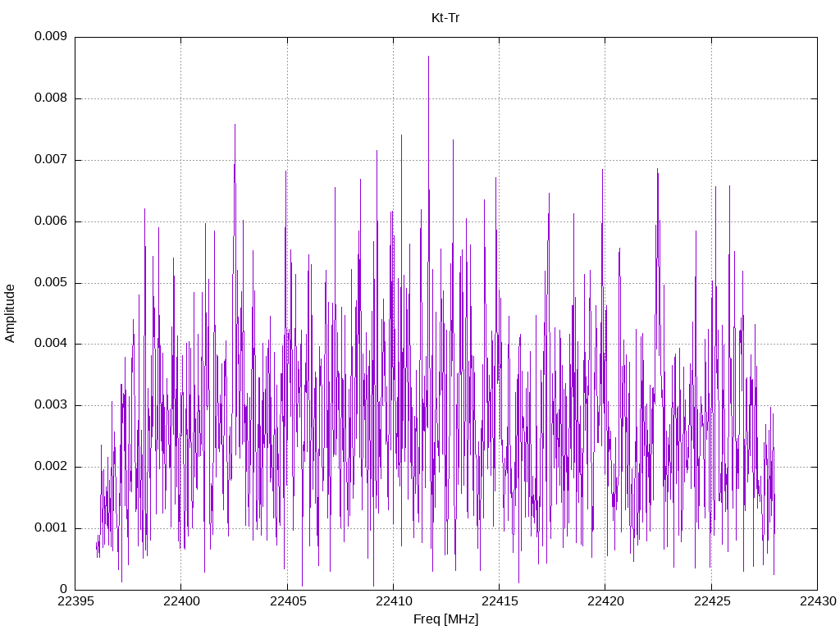Click the 22395 x-axis tick label
840x630 pixels.
tap(75, 601)
